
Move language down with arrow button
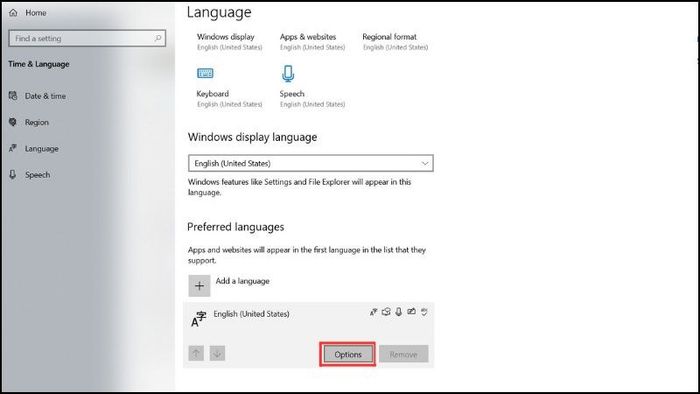click(x=217, y=353)
